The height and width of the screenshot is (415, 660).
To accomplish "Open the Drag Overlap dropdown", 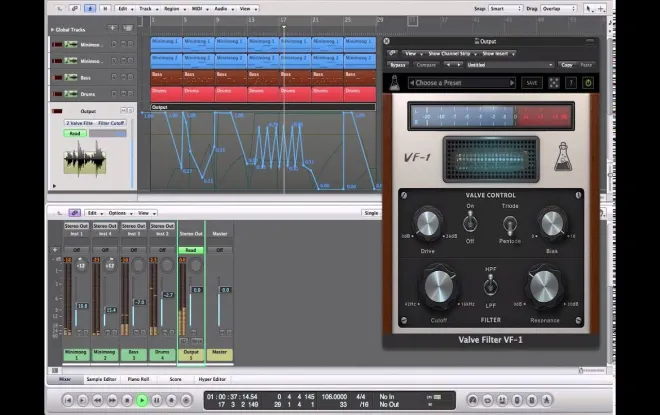I will [x=559, y=8].
